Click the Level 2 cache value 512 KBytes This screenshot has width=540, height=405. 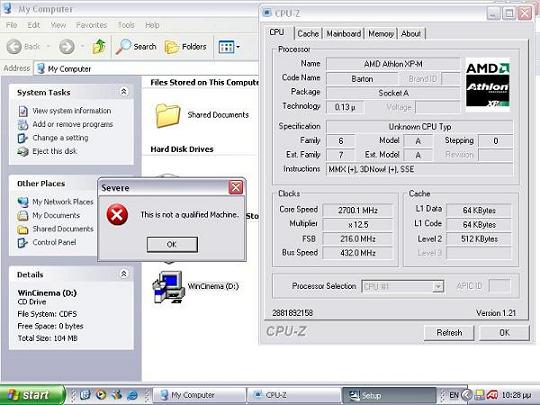click(x=479, y=239)
